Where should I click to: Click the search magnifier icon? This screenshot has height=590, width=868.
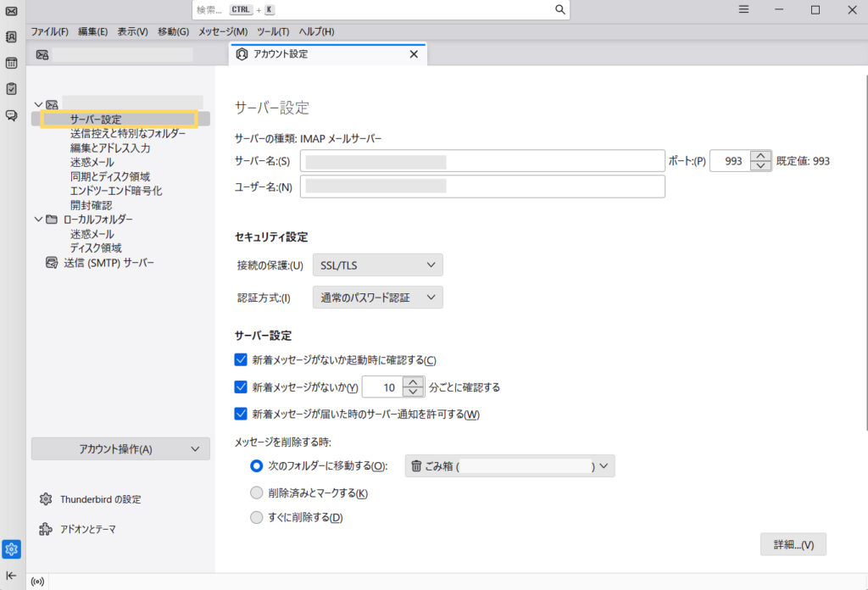[x=559, y=9]
